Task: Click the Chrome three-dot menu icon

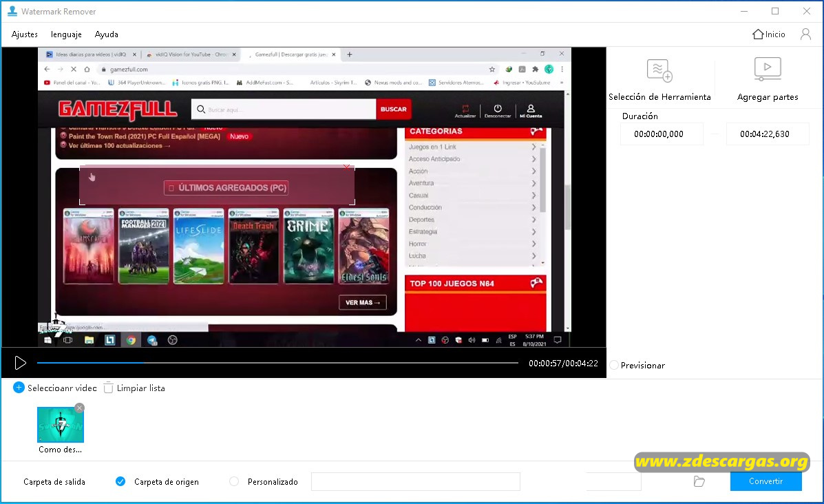Action: 562,69
